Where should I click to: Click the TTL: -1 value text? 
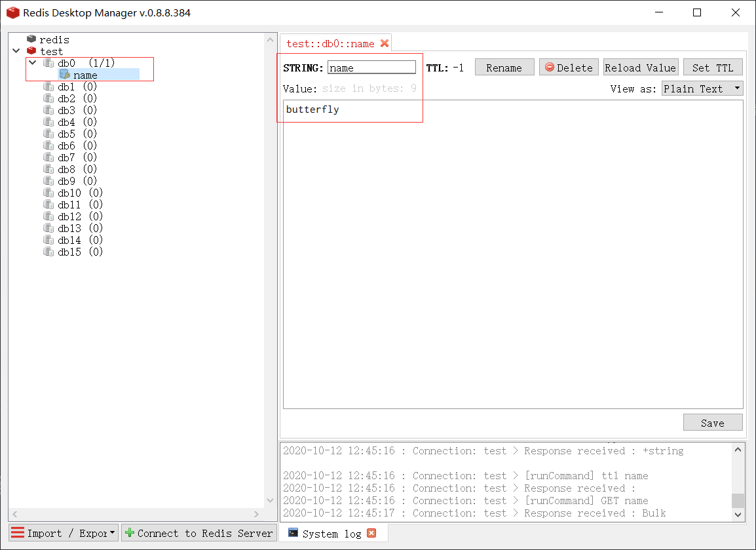[445, 68]
